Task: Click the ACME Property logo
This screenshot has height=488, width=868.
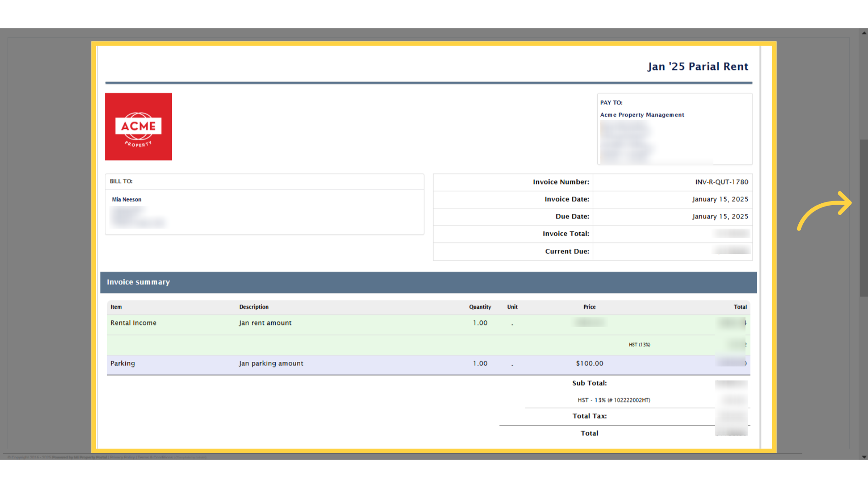Action: 138,127
